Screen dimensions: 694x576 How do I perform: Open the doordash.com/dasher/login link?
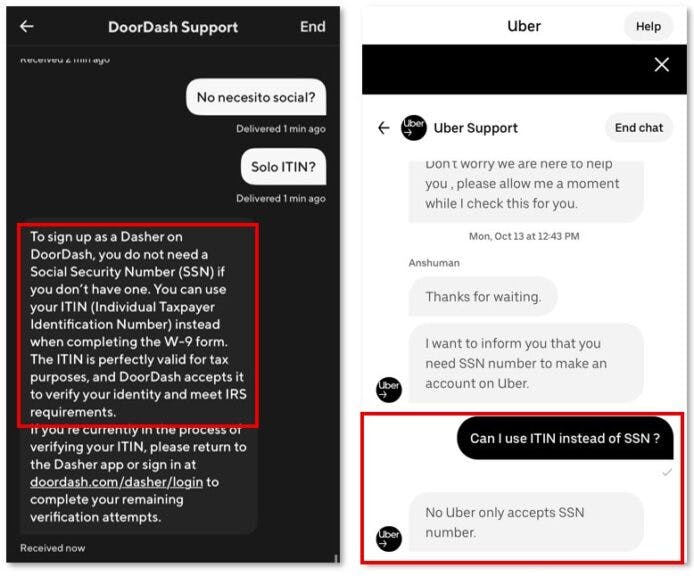116,482
